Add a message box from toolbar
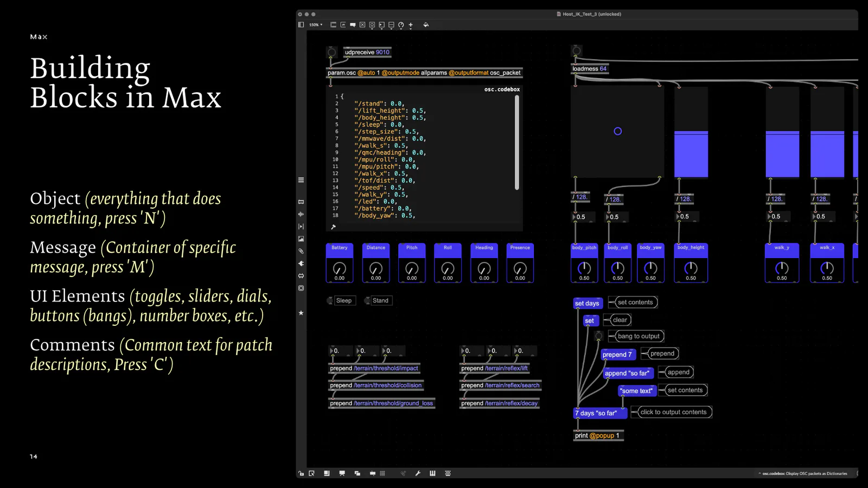The height and width of the screenshot is (488, 868). point(343,25)
